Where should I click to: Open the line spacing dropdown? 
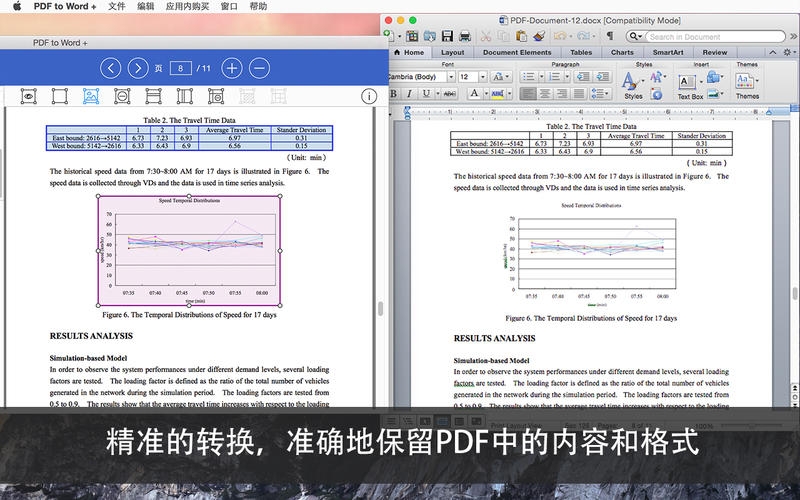[600, 93]
